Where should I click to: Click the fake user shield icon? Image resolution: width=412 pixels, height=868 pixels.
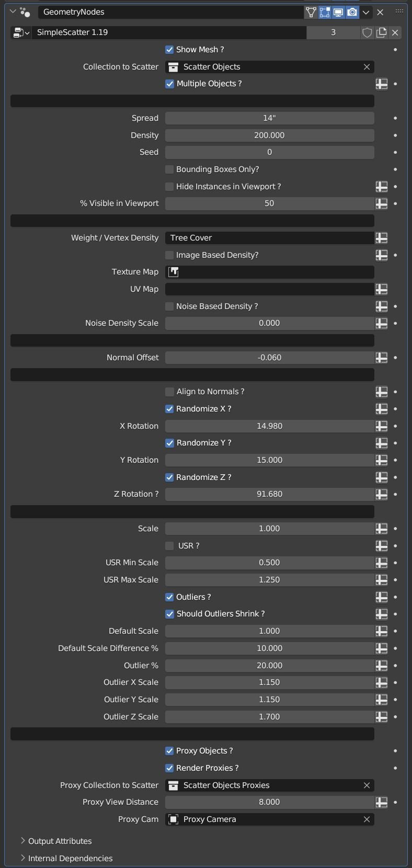click(367, 32)
